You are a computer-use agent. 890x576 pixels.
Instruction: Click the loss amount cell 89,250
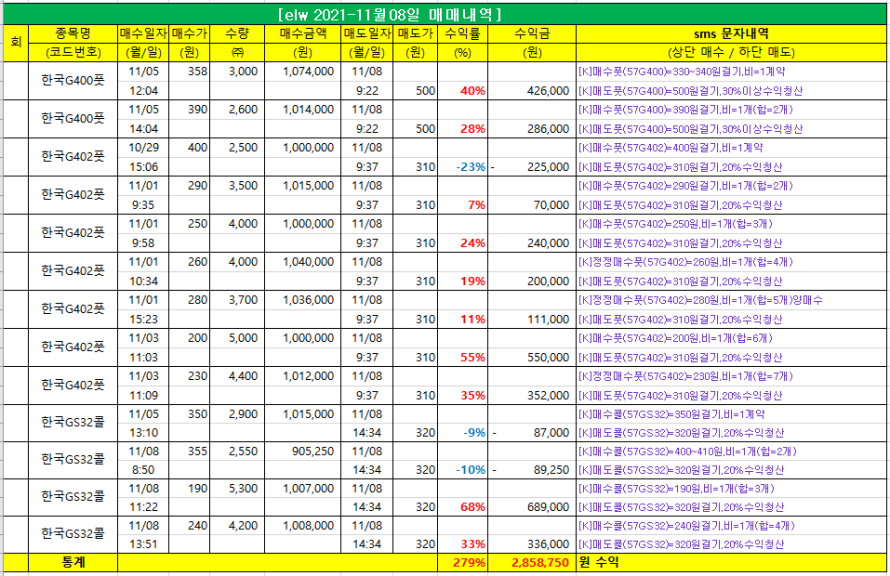[x=532, y=470]
